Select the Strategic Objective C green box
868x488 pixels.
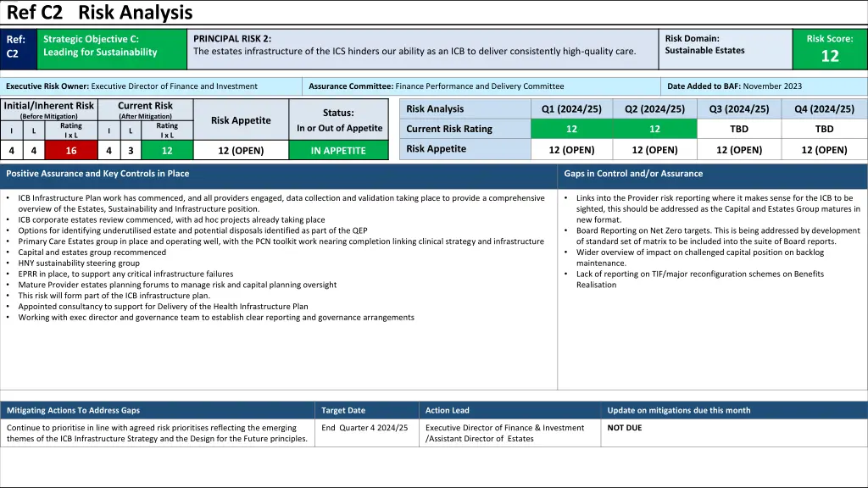point(112,49)
